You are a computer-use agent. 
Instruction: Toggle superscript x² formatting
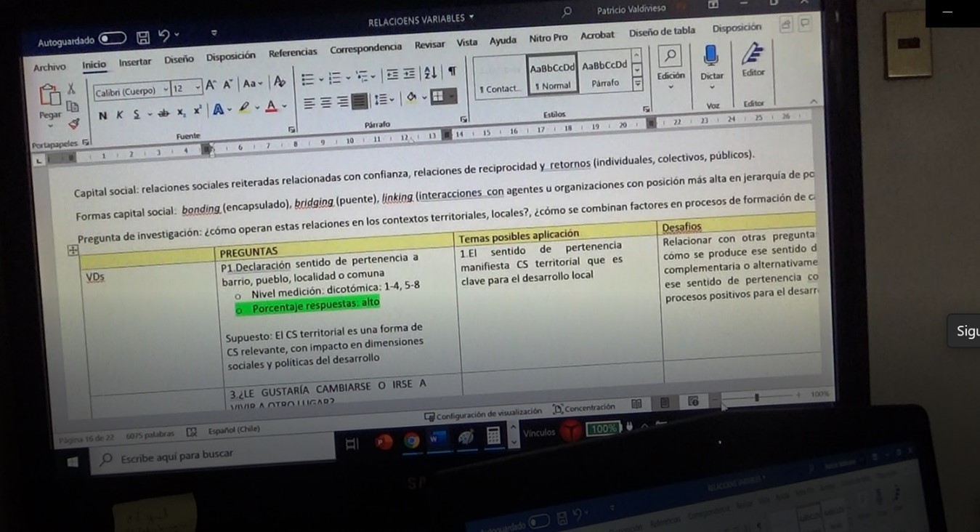(198, 110)
